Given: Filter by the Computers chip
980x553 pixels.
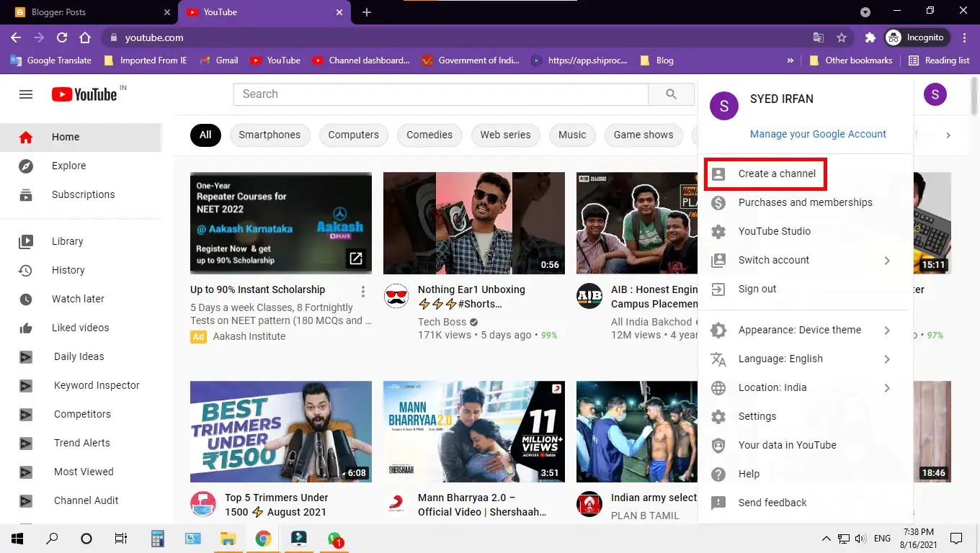Looking at the screenshot, I should pyautogui.click(x=353, y=135).
